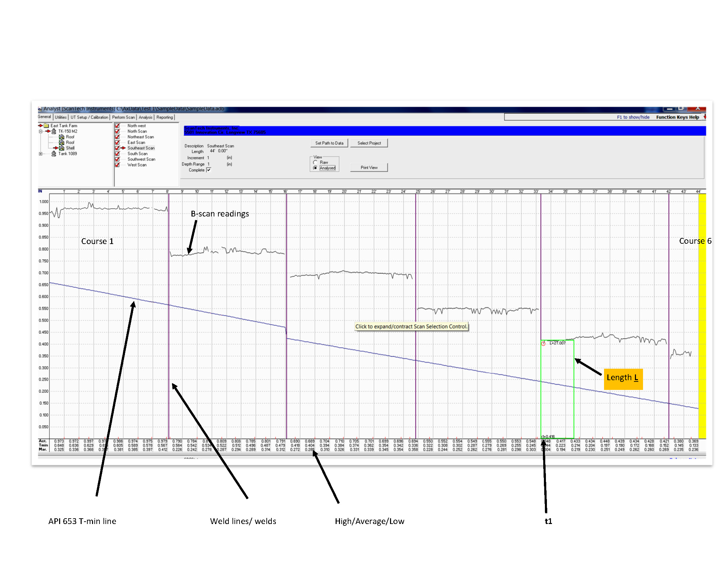Click the first Roof component icon
Viewport: 728px width, 563px height.
[62, 137]
